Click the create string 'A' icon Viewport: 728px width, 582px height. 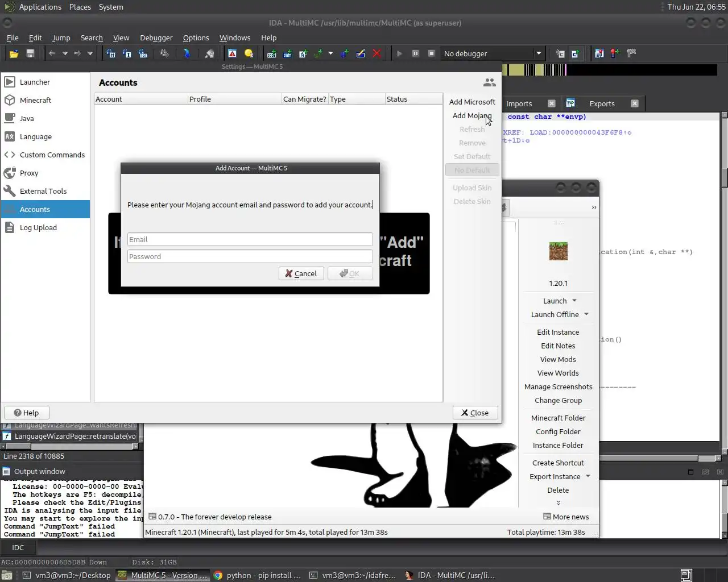coord(303,53)
